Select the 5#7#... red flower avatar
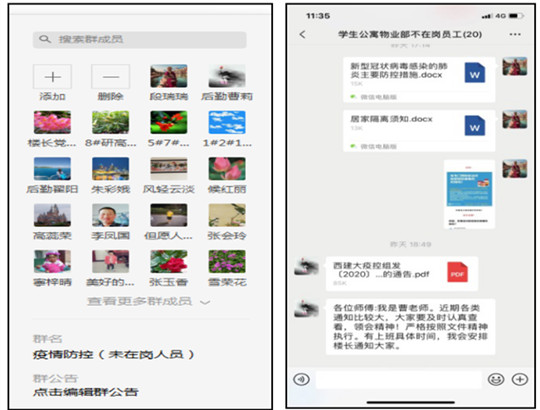Viewport: 540px width, 410px height. [169, 122]
